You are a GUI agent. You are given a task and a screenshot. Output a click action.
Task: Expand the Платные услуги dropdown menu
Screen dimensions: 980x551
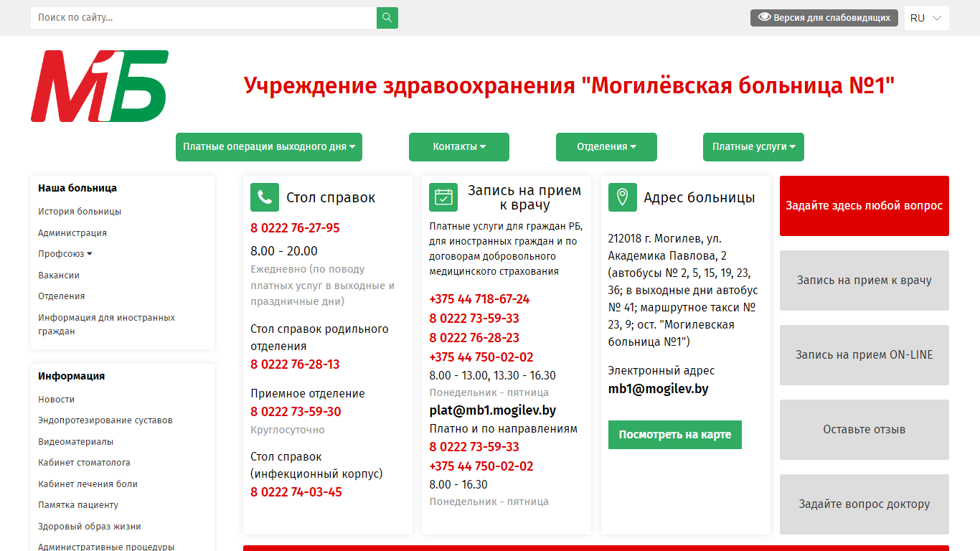(753, 147)
